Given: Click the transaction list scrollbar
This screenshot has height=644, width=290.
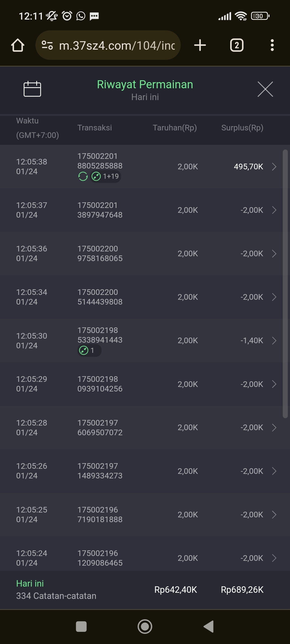Looking at the screenshot, I should (285, 284).
